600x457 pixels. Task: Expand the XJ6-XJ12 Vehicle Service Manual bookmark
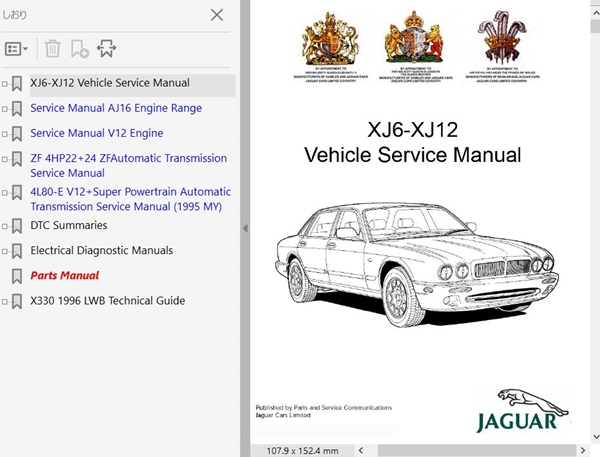[x=5, y=84]
